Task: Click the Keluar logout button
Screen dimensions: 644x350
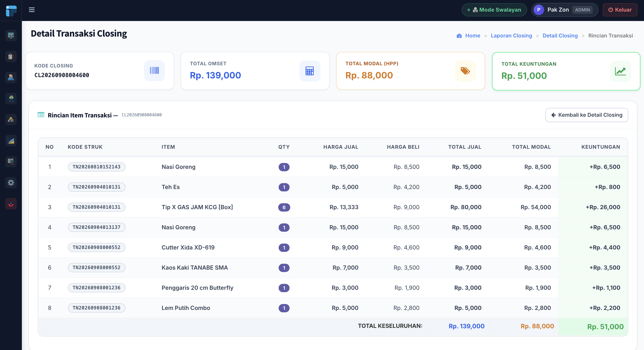Action: click(x=620, y=10)
